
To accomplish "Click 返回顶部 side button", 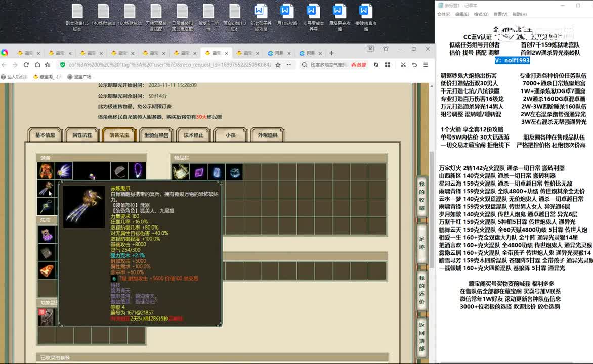I will pos(421,336).
